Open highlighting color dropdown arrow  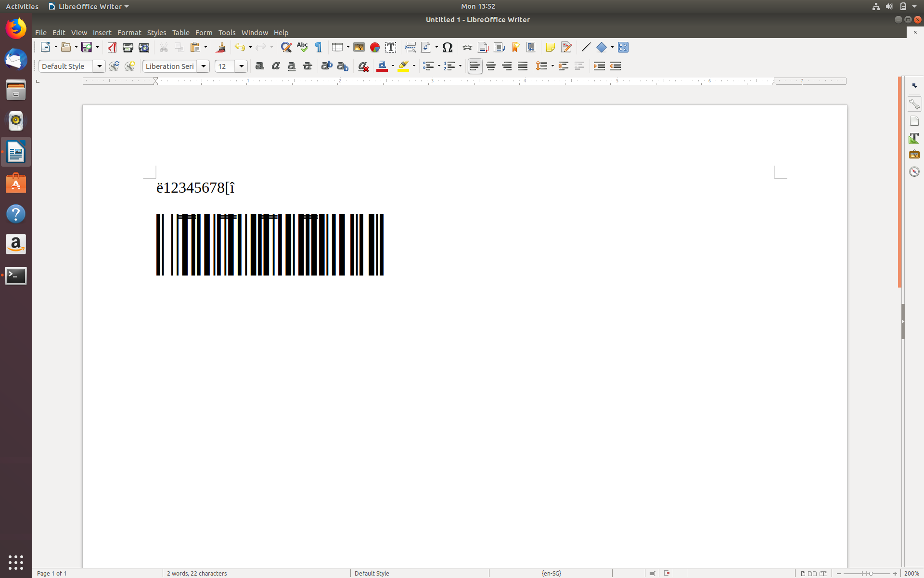pos(414,66)
